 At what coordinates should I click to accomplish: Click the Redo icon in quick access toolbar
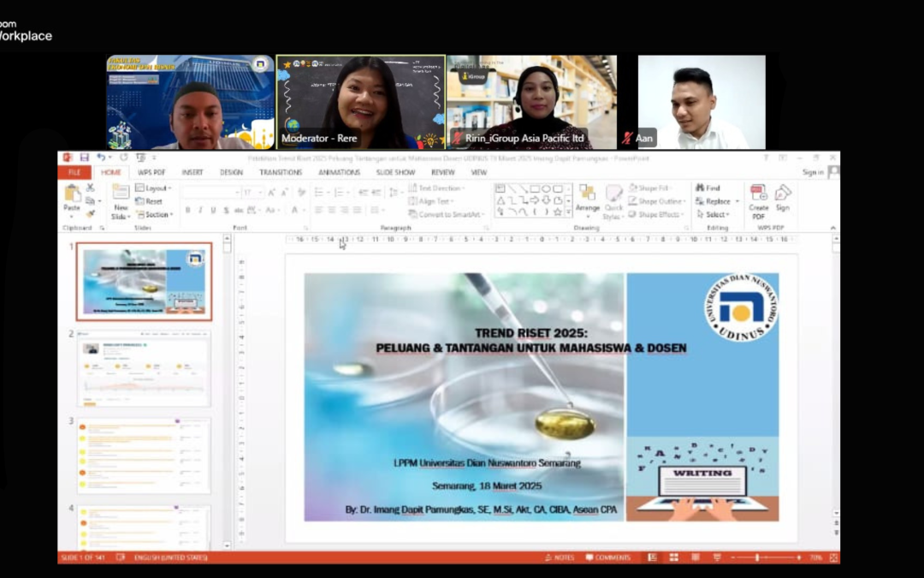pos(123,158)
